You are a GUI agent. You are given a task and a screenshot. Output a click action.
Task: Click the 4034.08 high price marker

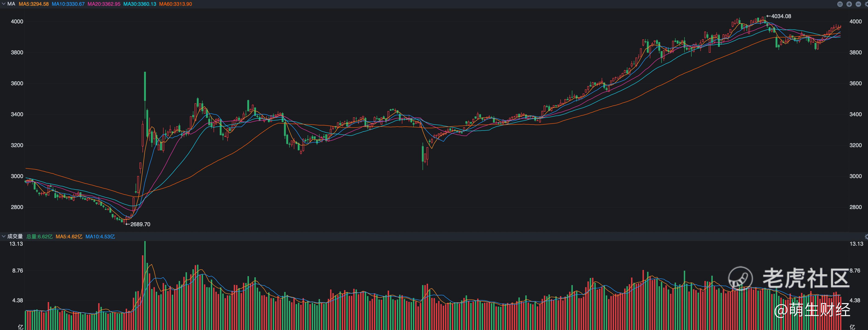[x=778, y=16]
